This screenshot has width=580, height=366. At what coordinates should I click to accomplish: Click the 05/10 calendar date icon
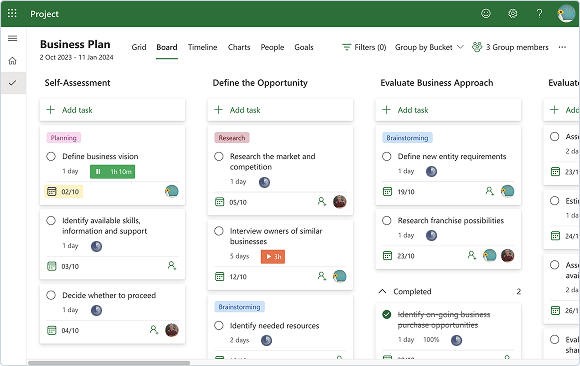pyautogui.click(x=220, y=202)
